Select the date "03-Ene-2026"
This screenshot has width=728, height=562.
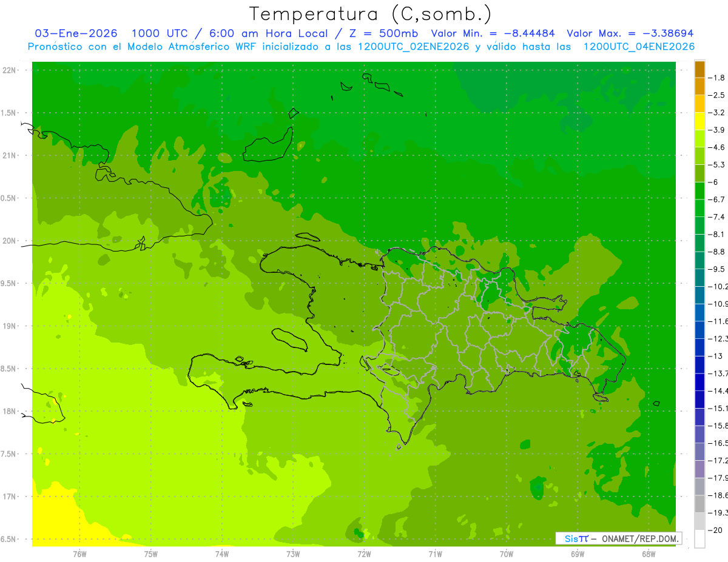tap(76, 33)
